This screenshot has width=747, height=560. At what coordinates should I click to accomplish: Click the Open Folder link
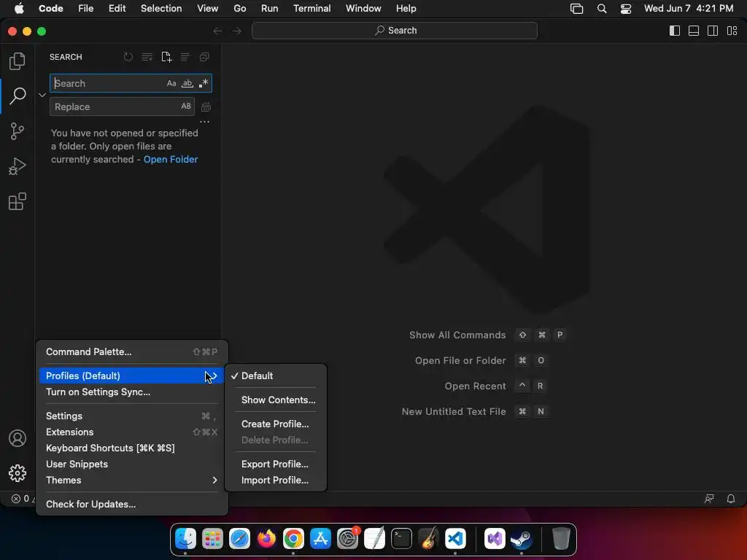[x=171, y=160]
